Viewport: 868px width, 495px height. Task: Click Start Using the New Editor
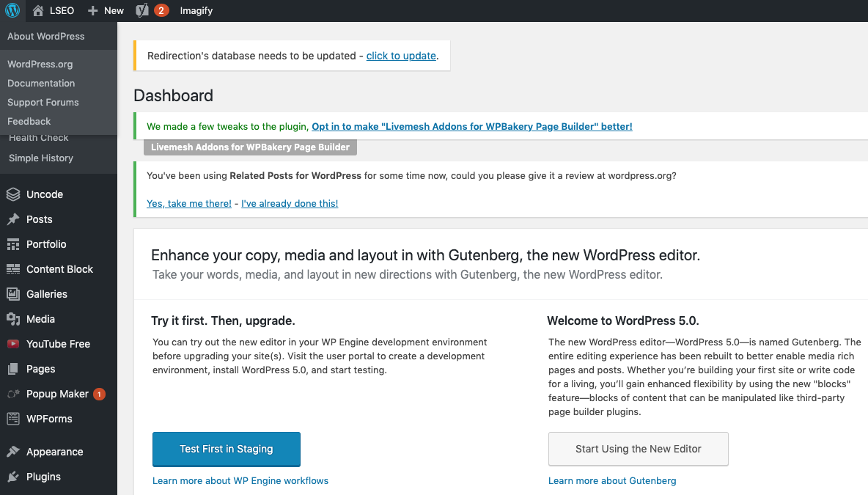tap(638, 449)
